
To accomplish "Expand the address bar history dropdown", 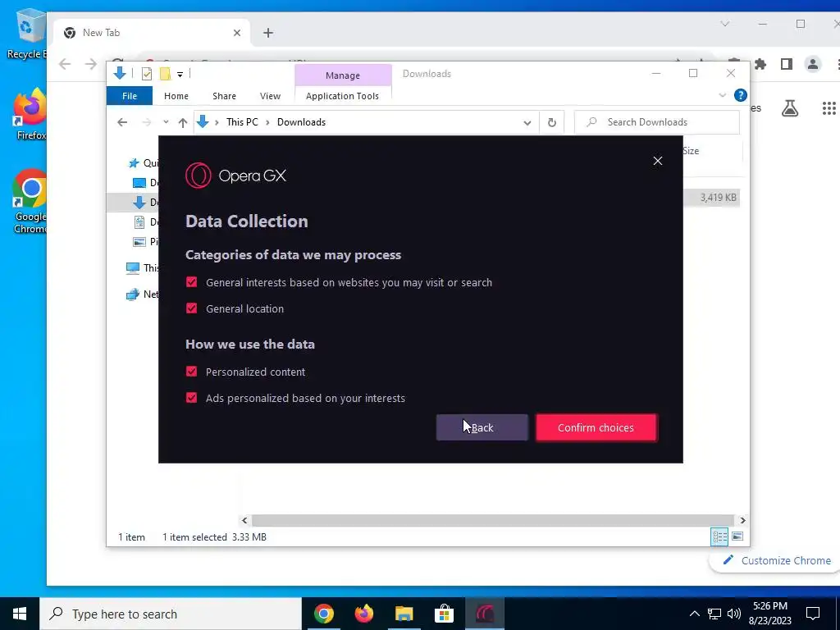I will (x=527, y=123).
